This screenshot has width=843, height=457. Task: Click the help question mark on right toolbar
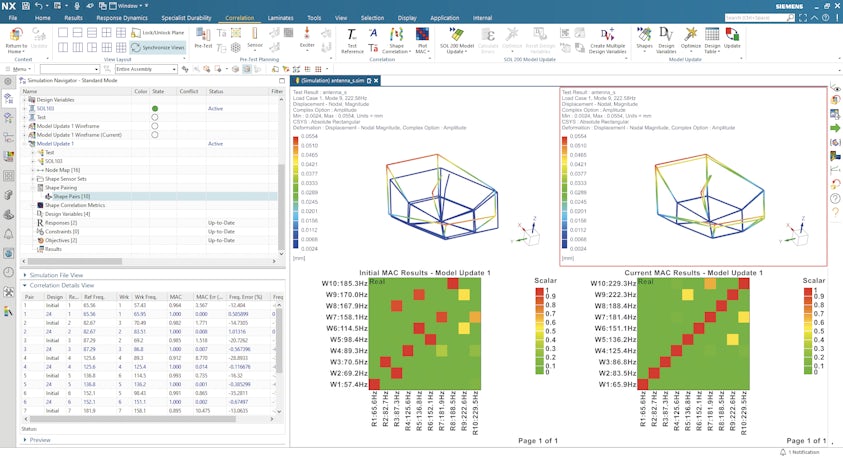click(x=835, y=198)
